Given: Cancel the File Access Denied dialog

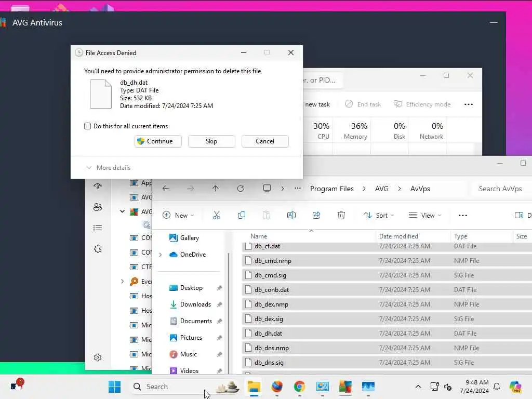Looking at the screenshot, I should click(x=265, y=141).
